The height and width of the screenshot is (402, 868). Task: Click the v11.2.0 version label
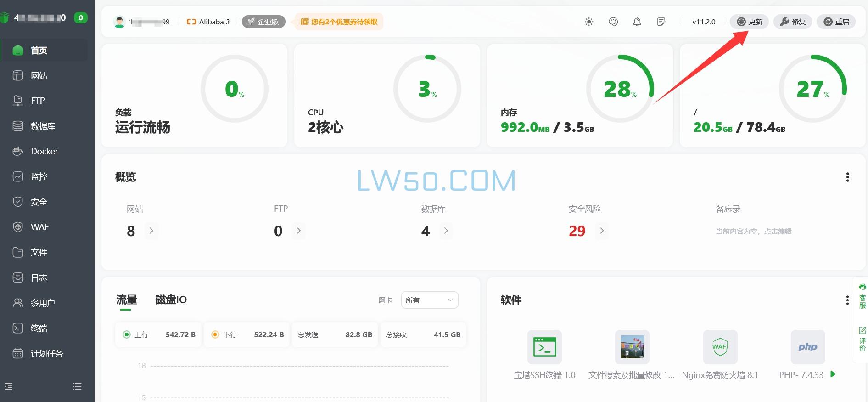tap(704, 22)
